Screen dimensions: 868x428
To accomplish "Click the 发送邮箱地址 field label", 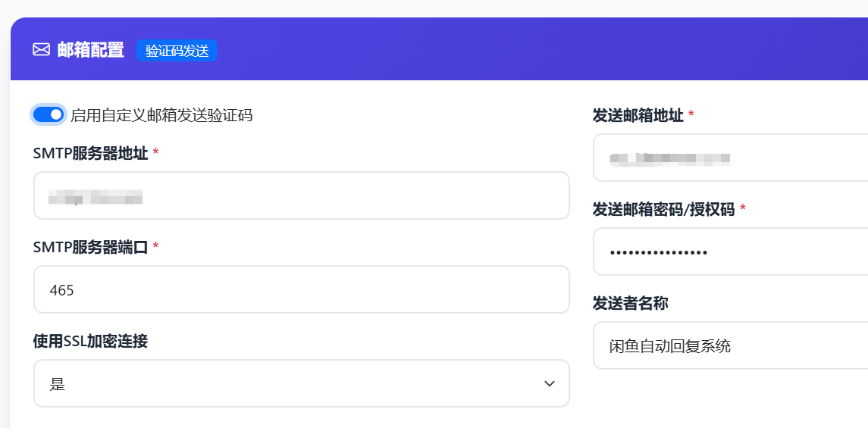I will 638,116.
